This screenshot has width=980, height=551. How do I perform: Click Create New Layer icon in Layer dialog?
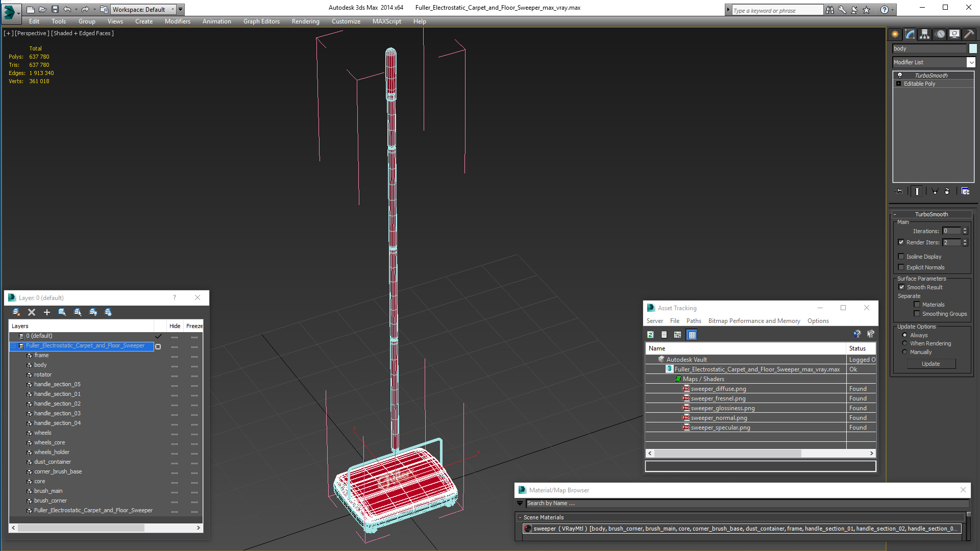[16, 312]
